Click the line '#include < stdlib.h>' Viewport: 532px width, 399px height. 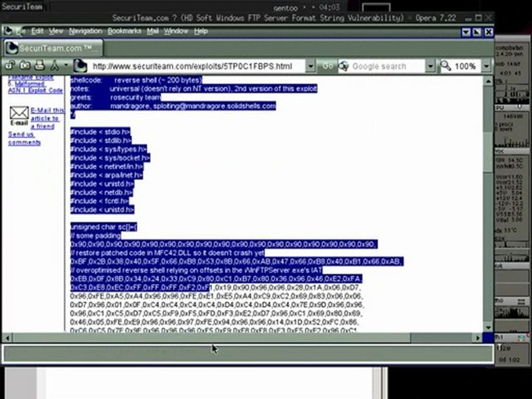[101, 140]
